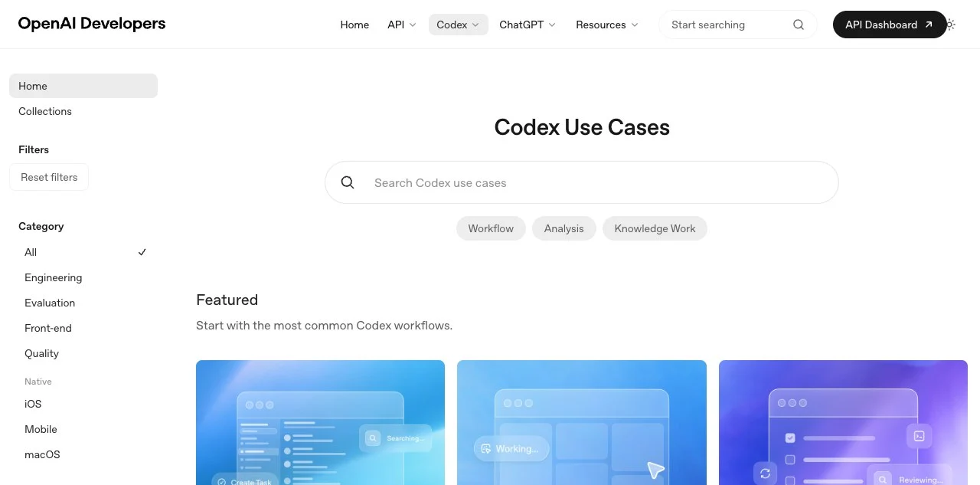
Task: Click the text 'Start with the most common Codex workflows.'
Action: (324, 326)
